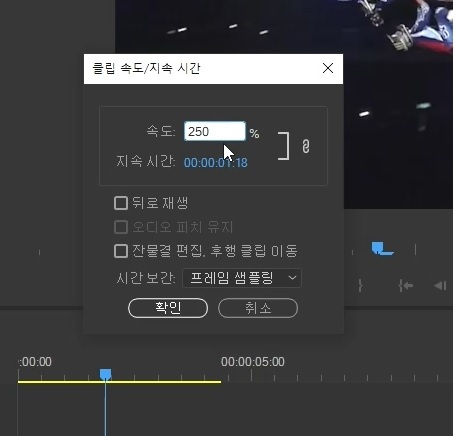Click the speed percentage input field

pyautogui.click(x=215, y=131)
